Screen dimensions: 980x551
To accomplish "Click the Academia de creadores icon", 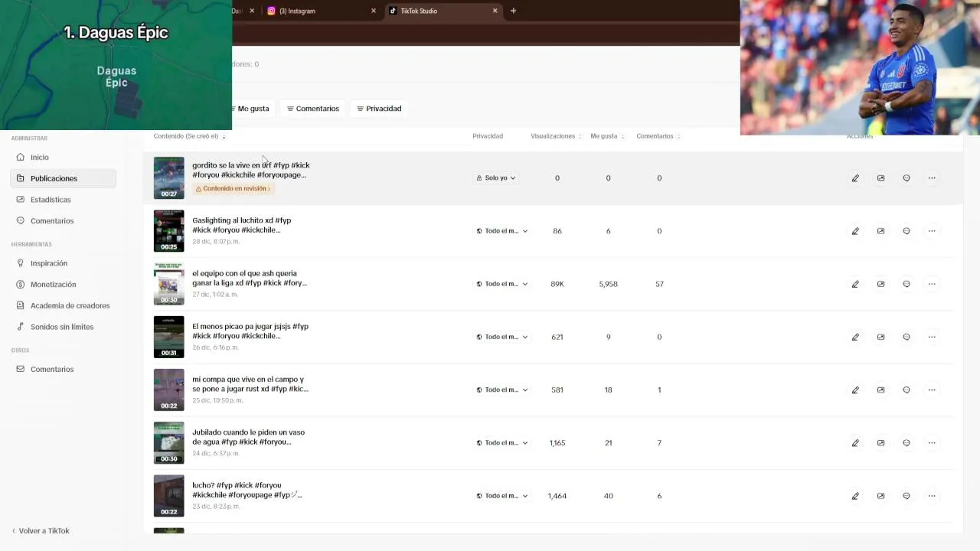I will 21,305.
